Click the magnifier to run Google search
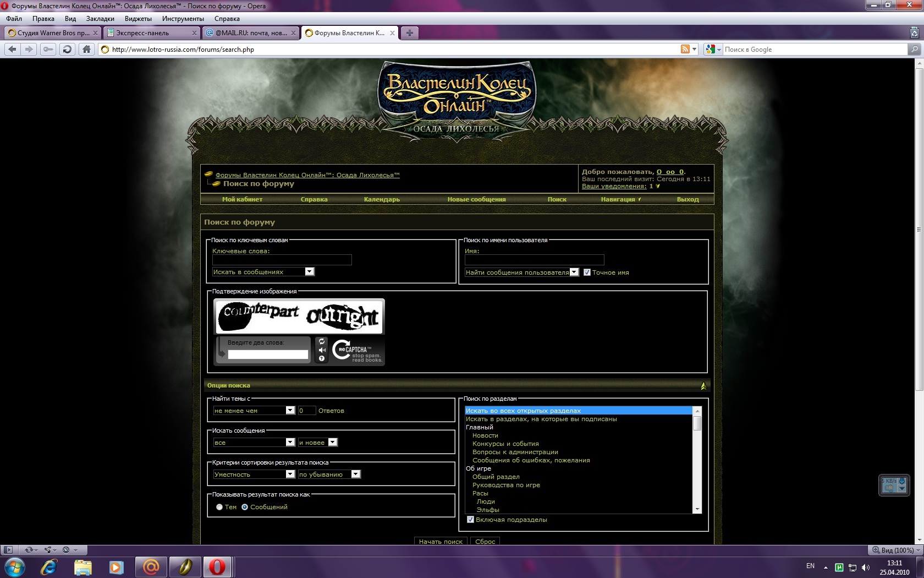Viewport: 924px width, 578px height. 914,49
